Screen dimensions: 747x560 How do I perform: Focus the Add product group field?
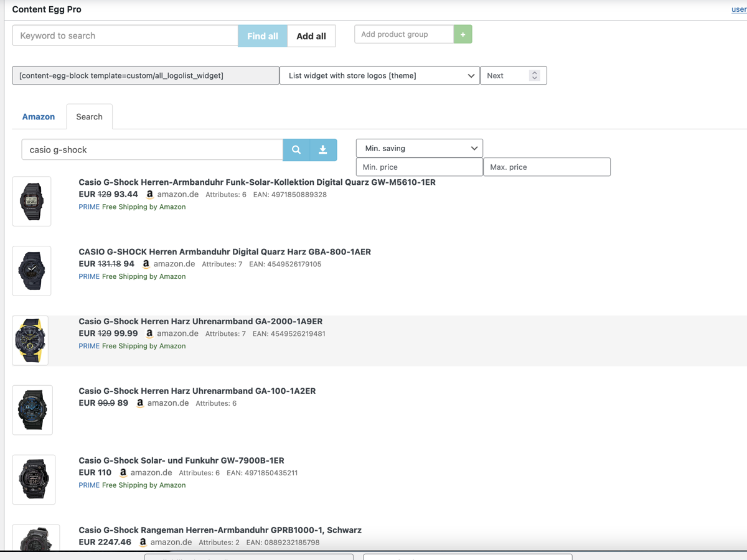tap(404, 34)
